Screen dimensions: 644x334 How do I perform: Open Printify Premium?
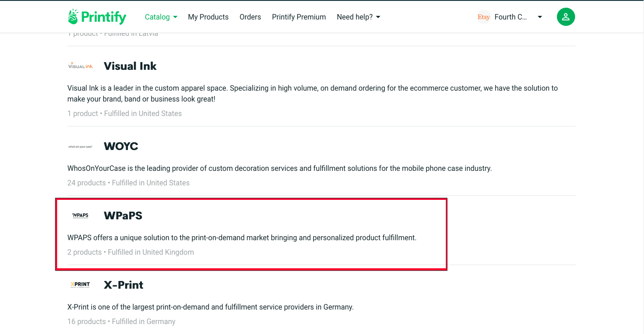point(299,17)
